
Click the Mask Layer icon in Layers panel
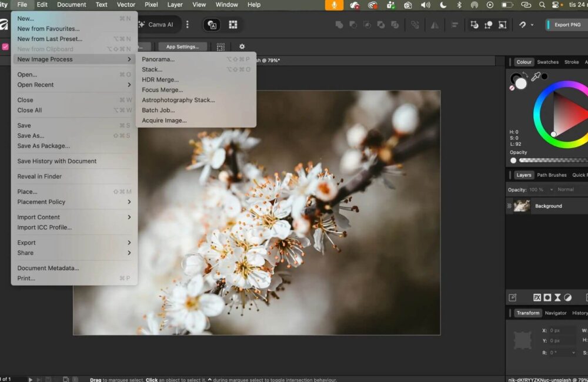point(547,297)
